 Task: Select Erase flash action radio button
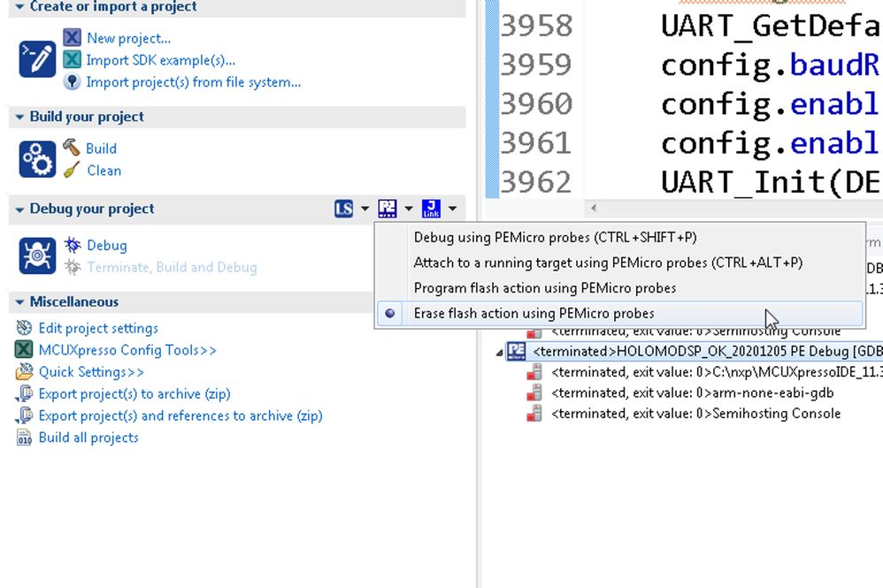389,312
